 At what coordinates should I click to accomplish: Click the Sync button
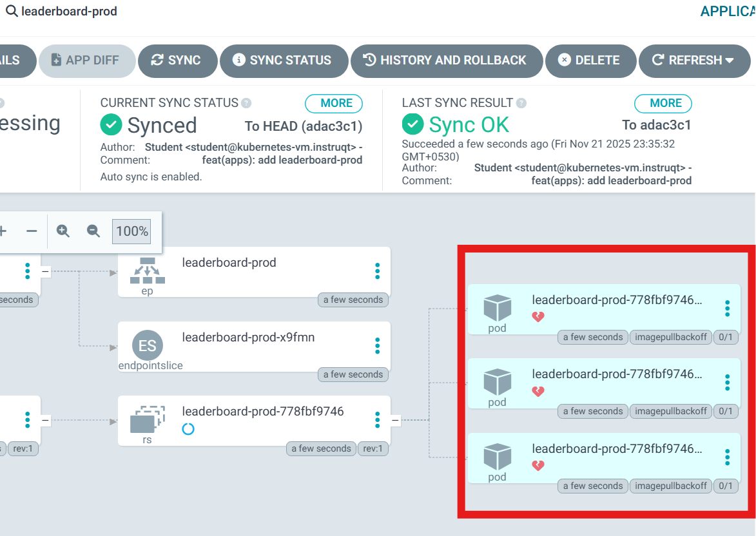coord(177,61)
